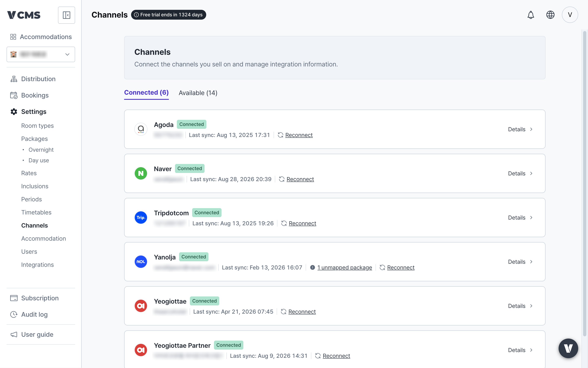This screenshot has height=368, width=588.
Task: Click the Bookings calendar icon
Action: point(14,95)
